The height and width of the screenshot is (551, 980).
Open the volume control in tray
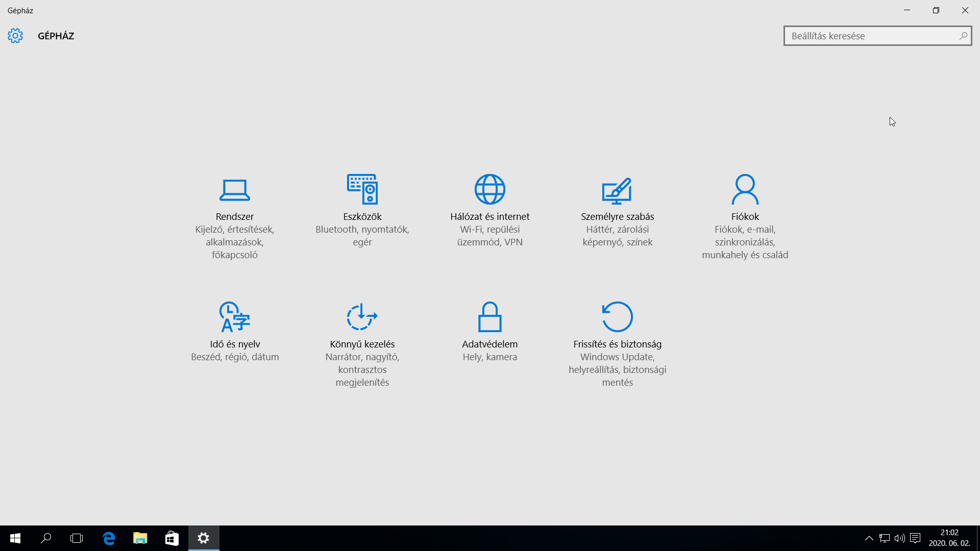coord(900,538)
